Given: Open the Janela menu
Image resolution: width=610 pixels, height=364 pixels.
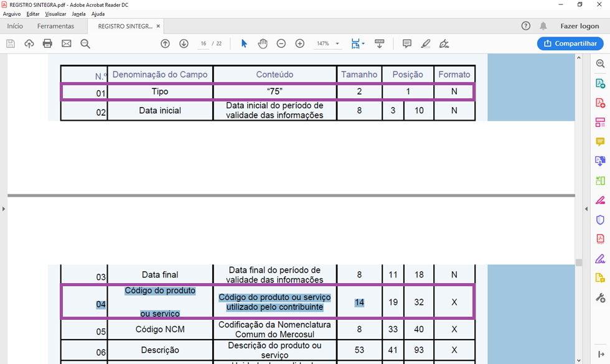Looking at the screenshot, I should click(78, 14).
